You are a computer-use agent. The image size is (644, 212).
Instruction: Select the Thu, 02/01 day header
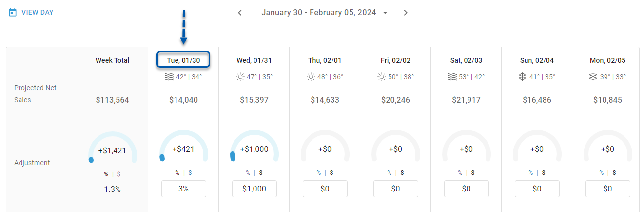(x=325, y=60)
